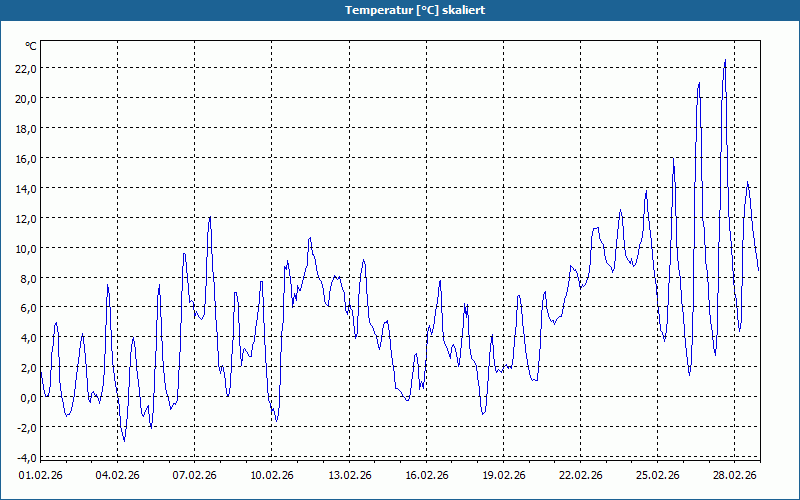Click the temperature peak near 21°C

pyautogui.click(x=699, y=83)
